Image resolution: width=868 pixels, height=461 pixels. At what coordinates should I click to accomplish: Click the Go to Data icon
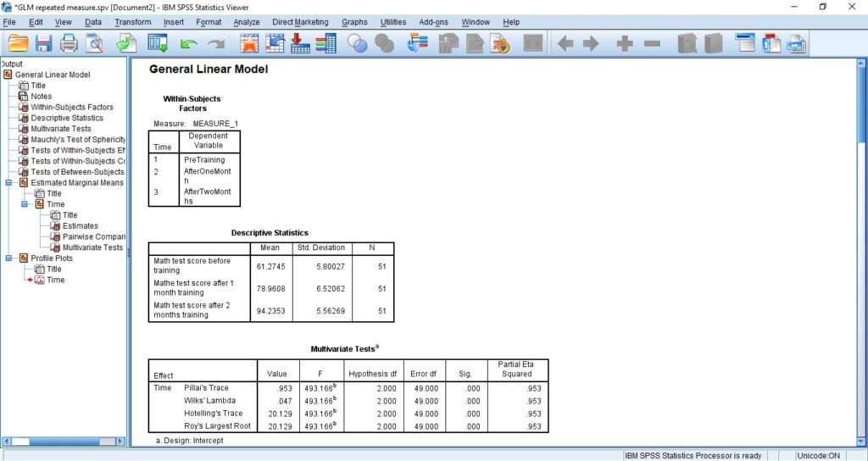pos(249,43)
